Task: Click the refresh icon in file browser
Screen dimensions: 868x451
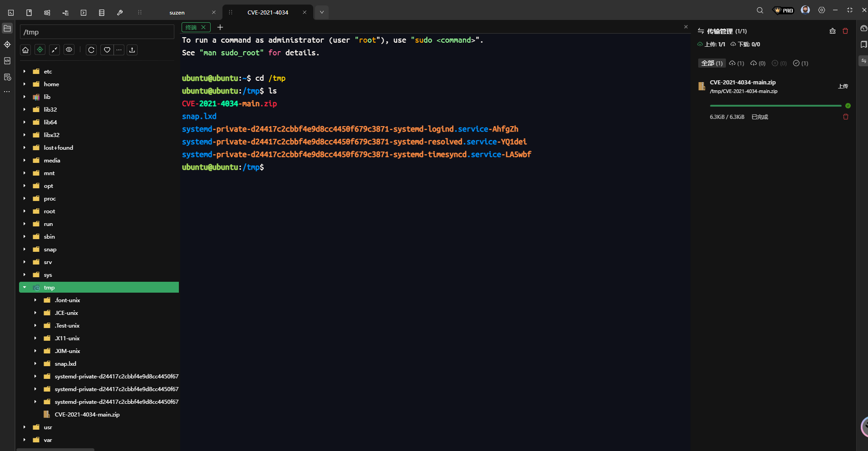Action: tap(91, 50)
